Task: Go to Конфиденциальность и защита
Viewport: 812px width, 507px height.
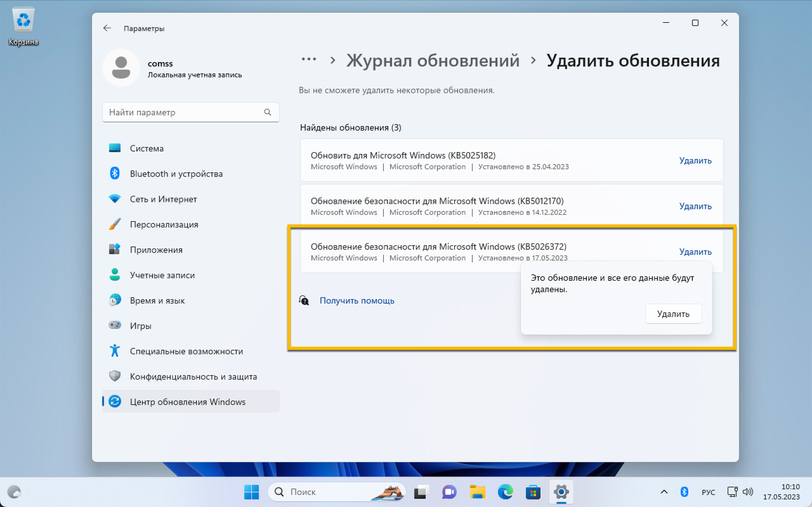Action: pos(191,377)
